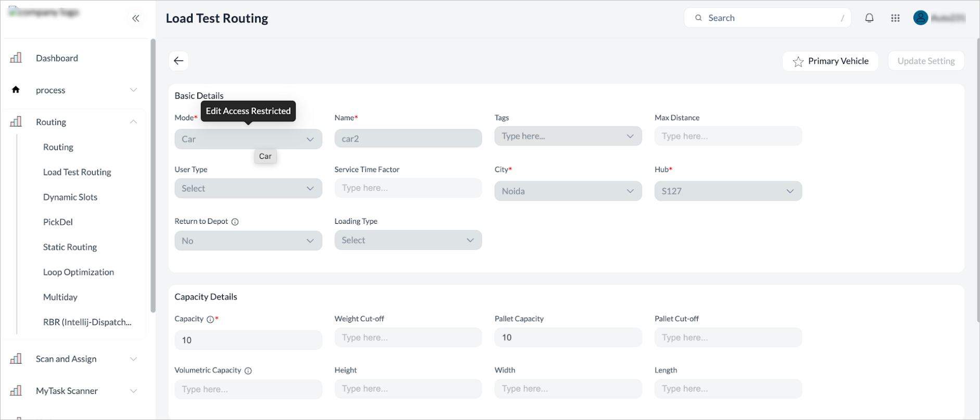Screen dimensions: 980x420
Task: Click the Primary Vehicle button
Action: click(830, 61)
